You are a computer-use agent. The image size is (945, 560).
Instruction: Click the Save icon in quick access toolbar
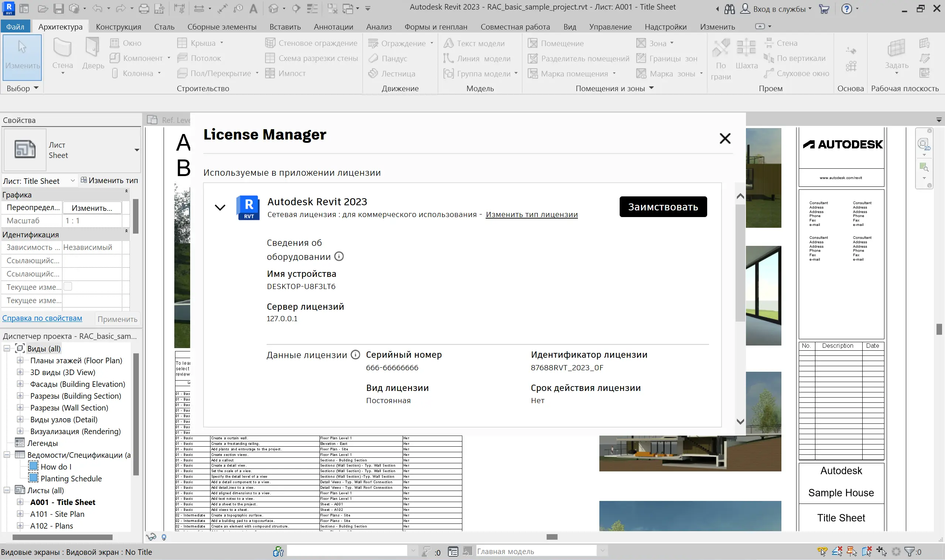[58, 9]
